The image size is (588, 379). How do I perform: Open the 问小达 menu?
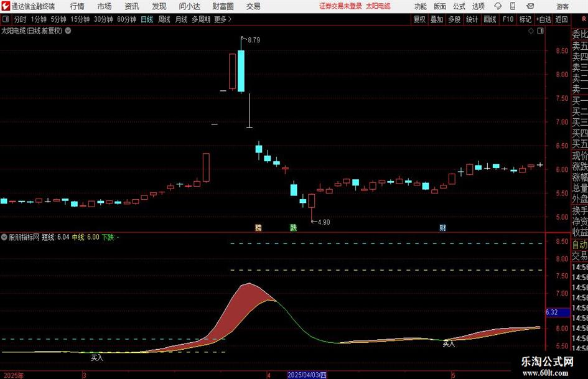(189, 6)
